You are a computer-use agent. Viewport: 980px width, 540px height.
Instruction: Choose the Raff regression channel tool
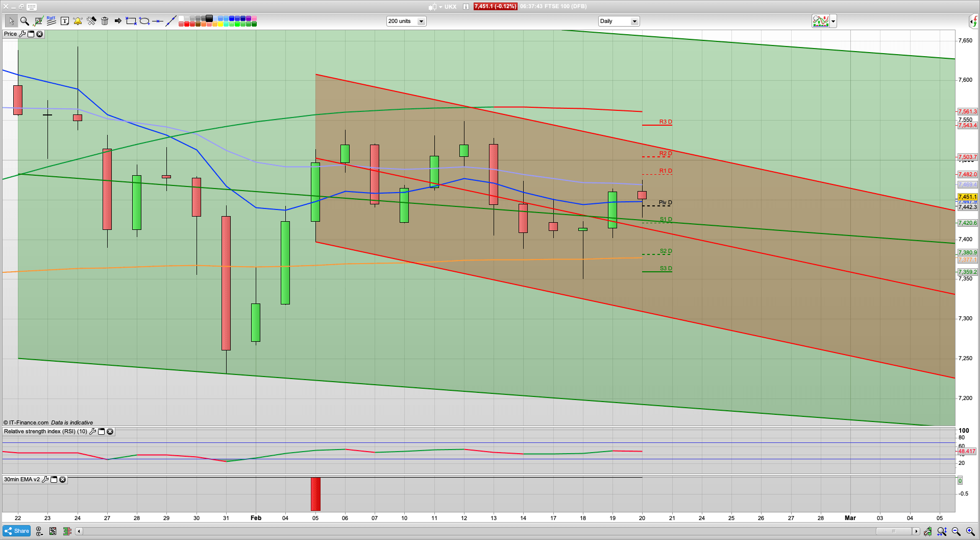(x=51, y=21)
